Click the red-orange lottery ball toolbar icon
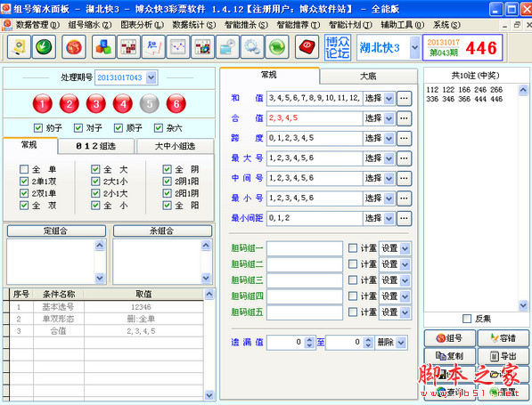532x405 pixels. 74,47
